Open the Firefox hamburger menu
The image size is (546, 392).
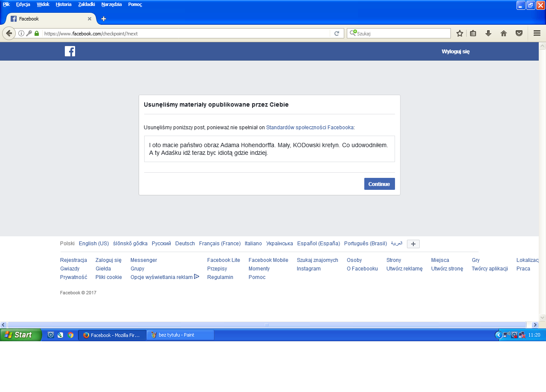pos(537,33)
